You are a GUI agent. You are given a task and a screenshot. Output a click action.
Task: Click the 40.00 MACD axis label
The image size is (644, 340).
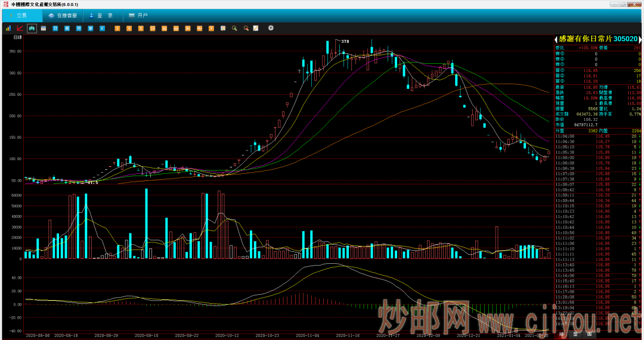click(16, 277)
